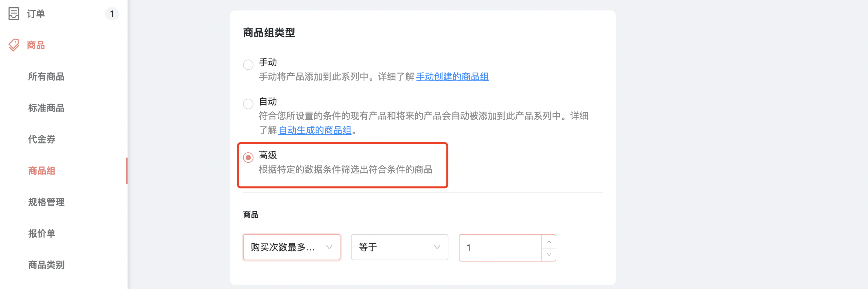
Task: Open the 购买次数最多 condition dropdown
Action: (291, 247)
